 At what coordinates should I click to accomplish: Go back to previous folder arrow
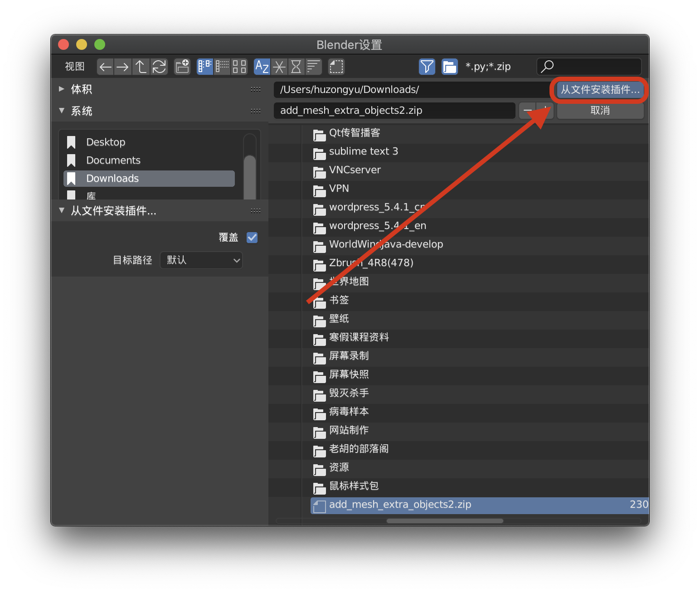106,67
